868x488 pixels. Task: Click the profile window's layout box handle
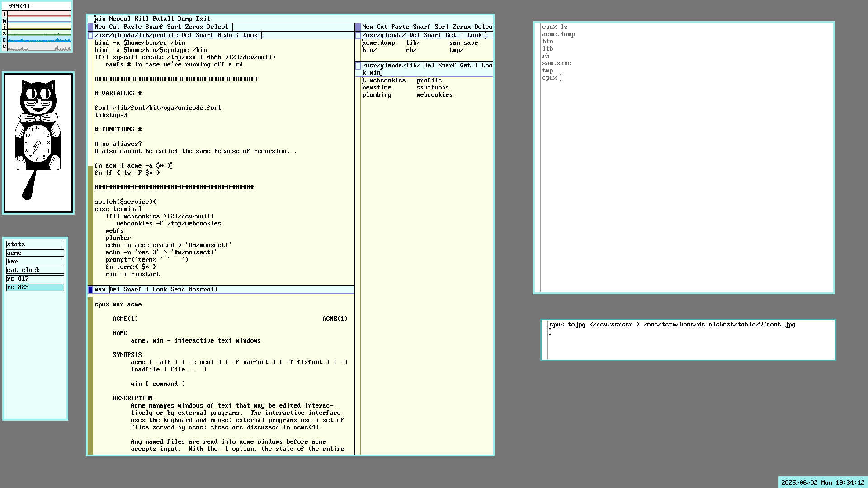point(90,35)
